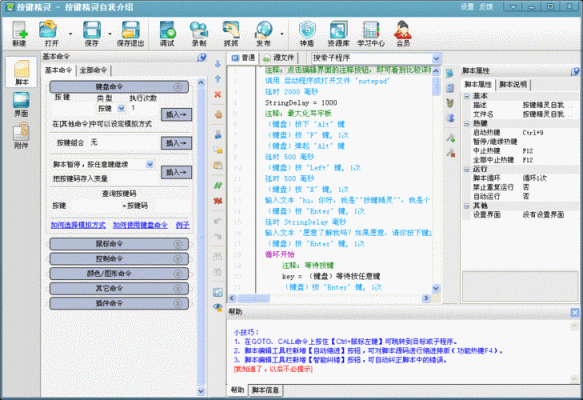Open 附件 attachments in left sidebar
Image resolution: width=583 pixels, height=400 pixels.
click(x=21, y=136)
